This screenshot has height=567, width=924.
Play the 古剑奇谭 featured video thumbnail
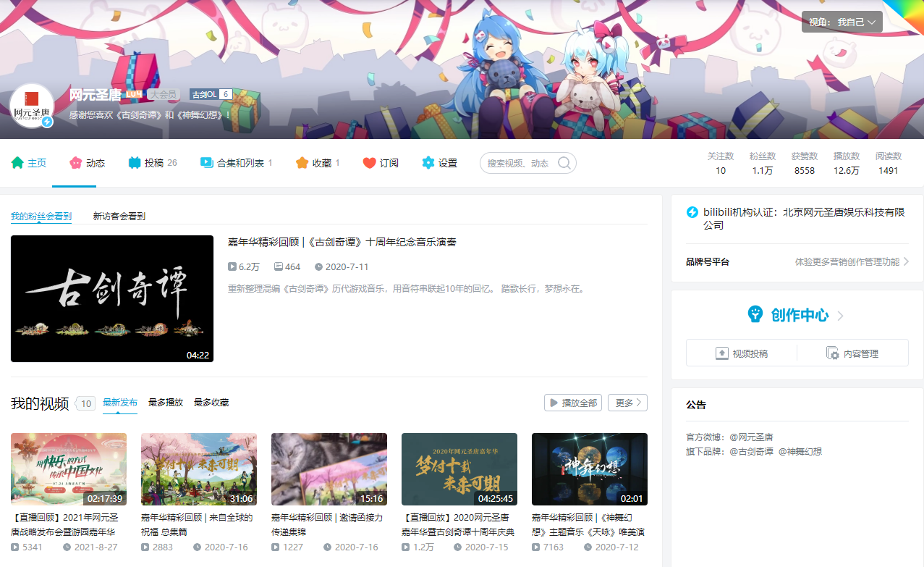[x=112, y=298]
